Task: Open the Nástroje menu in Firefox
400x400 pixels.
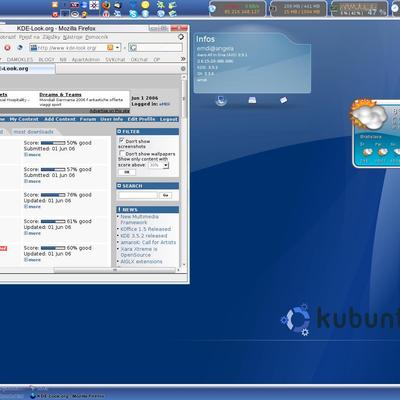Action: (x=72, y=37)
